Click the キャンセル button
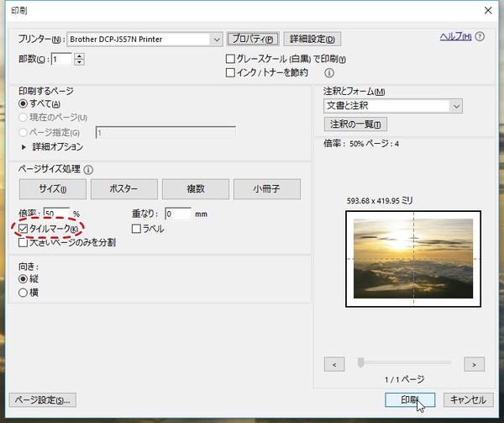504x423 pixels. point(469,399)
